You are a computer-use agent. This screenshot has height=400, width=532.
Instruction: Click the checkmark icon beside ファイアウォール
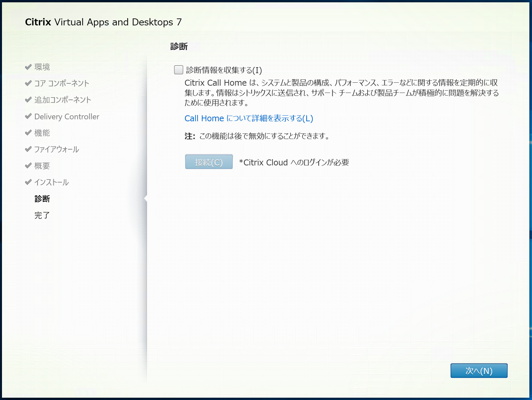pos(28,148)
